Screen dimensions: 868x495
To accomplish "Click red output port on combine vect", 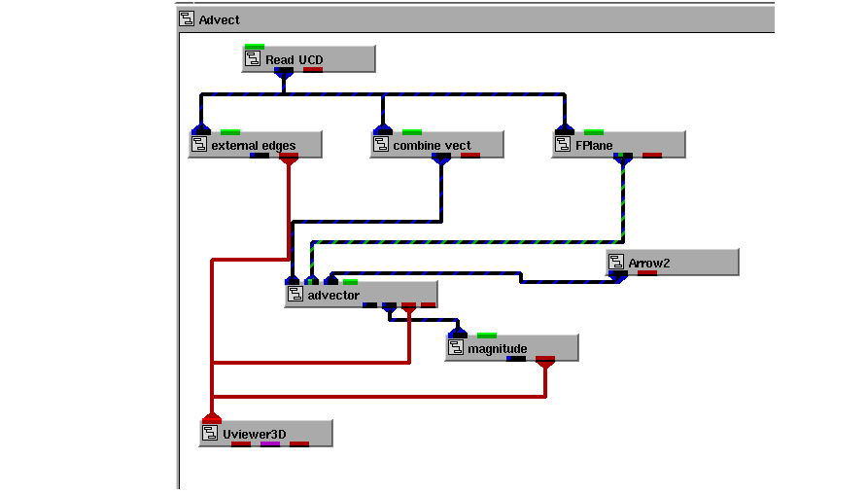I will (x=470, y=156).
